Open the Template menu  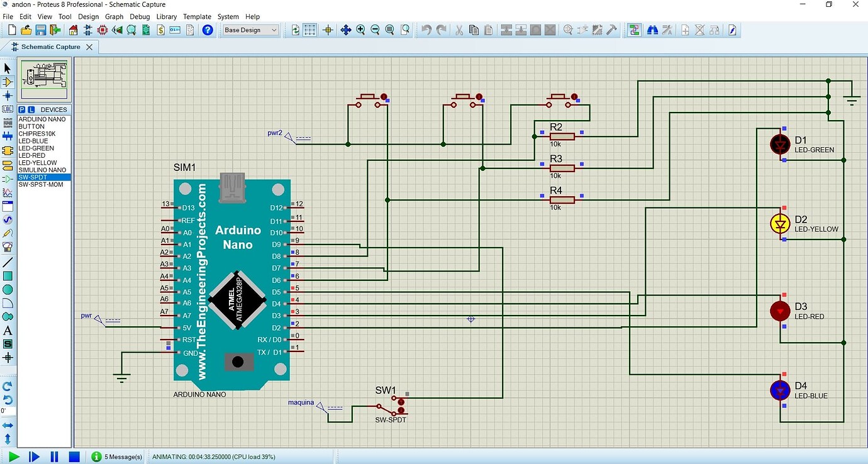197,16
